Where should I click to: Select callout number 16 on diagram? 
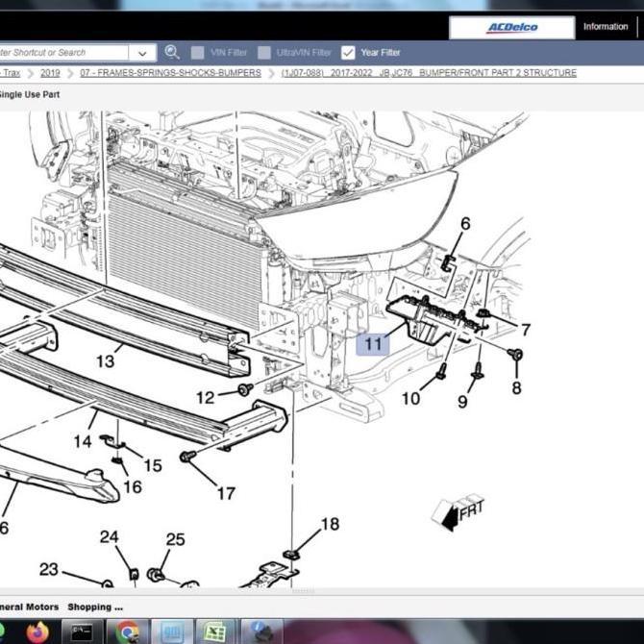133,487
